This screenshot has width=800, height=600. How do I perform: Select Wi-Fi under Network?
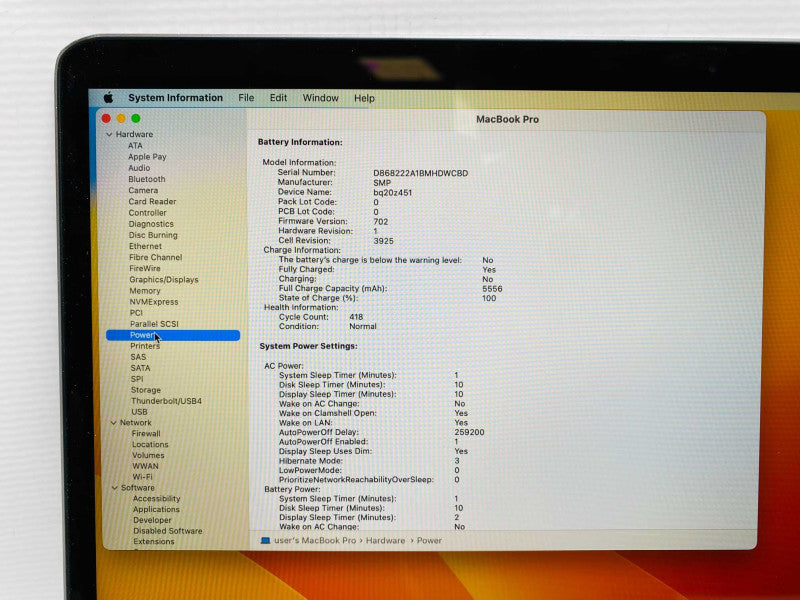pos(142,477)
